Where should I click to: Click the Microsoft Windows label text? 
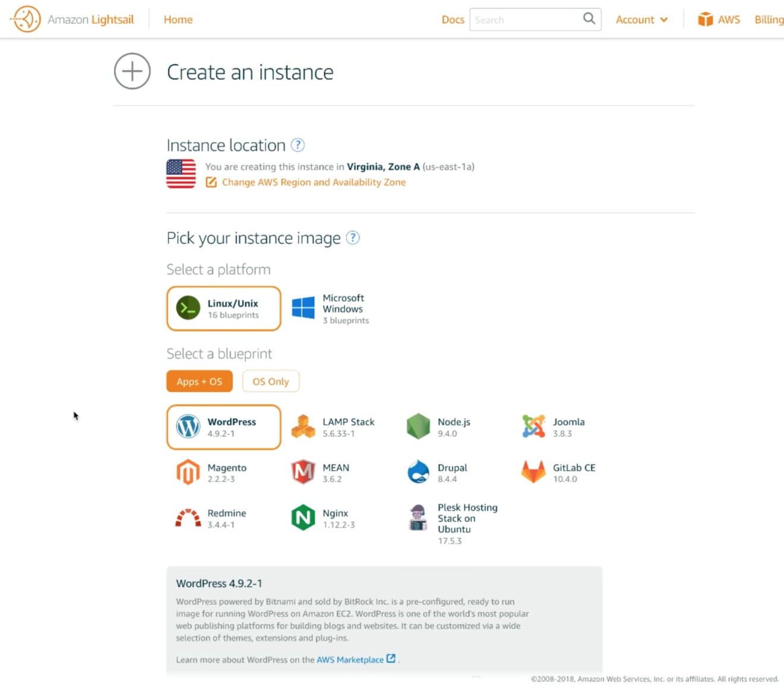click(343, 303)
